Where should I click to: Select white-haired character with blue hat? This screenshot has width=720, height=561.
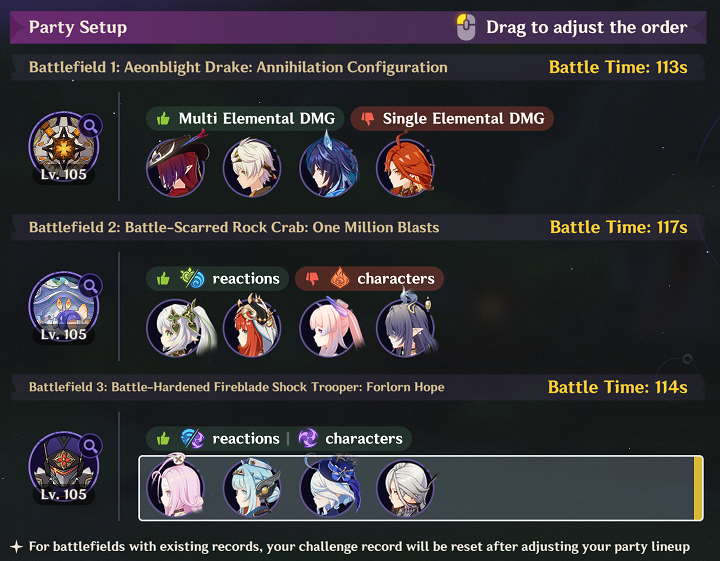[329, 487]
